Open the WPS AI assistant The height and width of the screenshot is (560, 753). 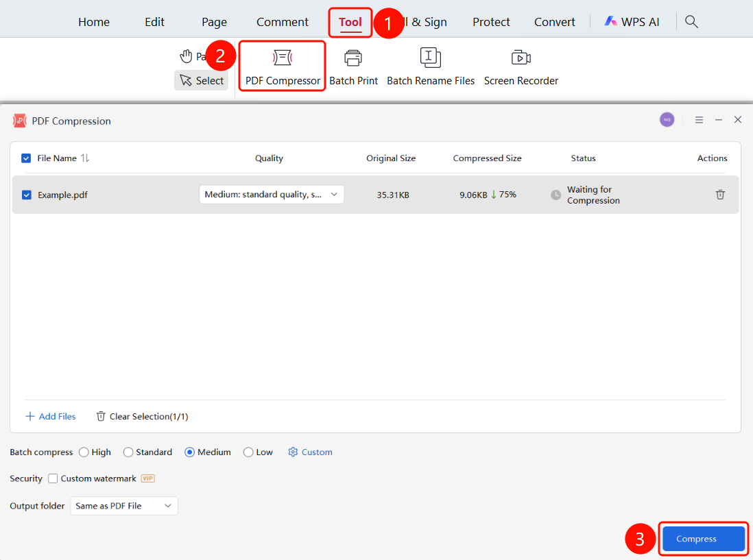pyautogui.click(x=632, y=22)
